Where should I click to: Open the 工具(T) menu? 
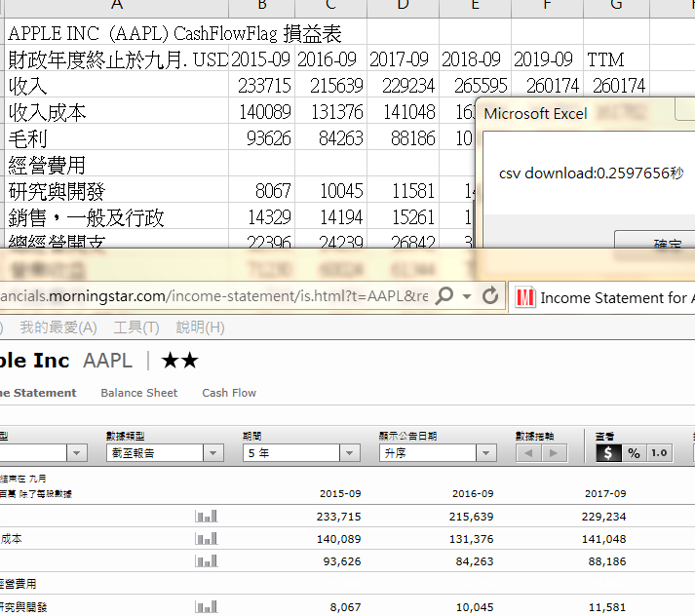(136, 327)
